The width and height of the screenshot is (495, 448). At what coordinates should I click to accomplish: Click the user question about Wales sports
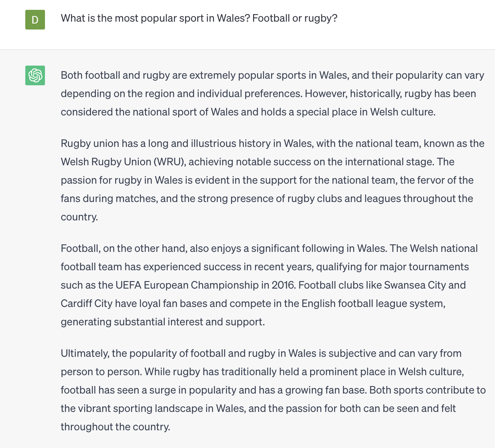pos(199,18)
